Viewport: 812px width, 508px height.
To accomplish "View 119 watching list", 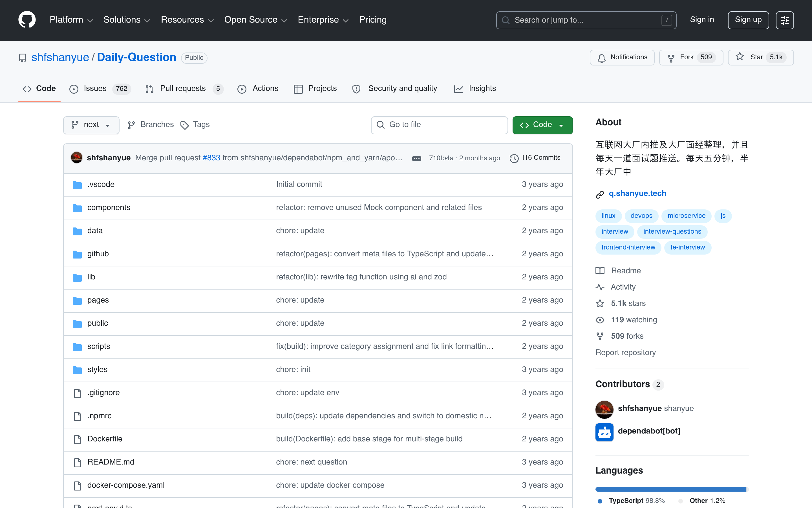I will point(626,320).
